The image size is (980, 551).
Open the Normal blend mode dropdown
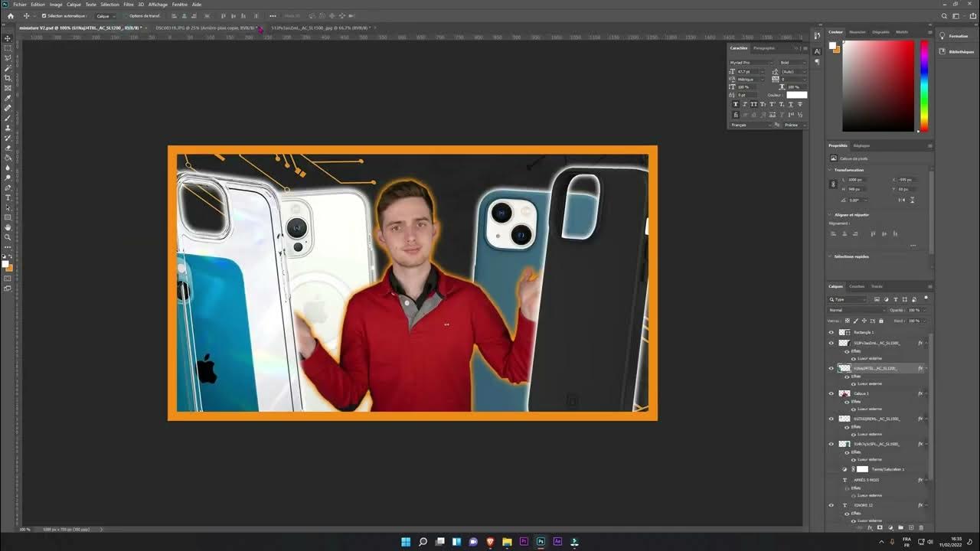(x=855, y=310)
